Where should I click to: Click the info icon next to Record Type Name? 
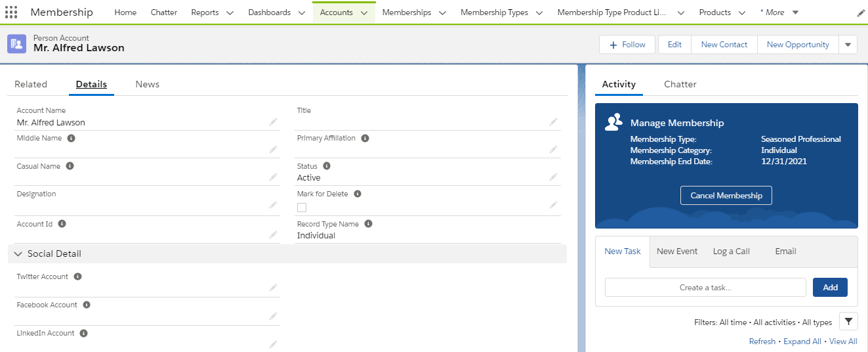(x=368, y=224)
